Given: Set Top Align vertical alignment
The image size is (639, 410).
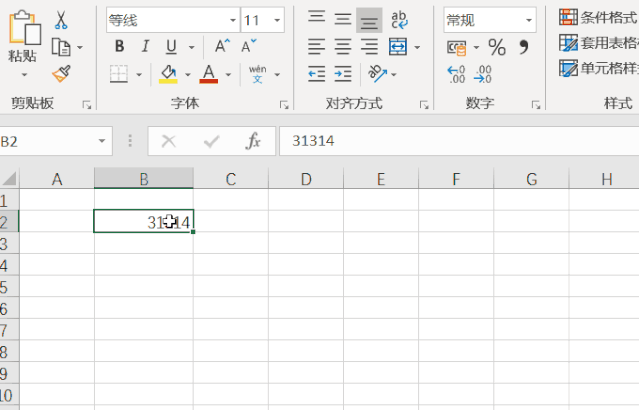Looking at the screenshot, I should pyautogui.click(x=317, y=18).
